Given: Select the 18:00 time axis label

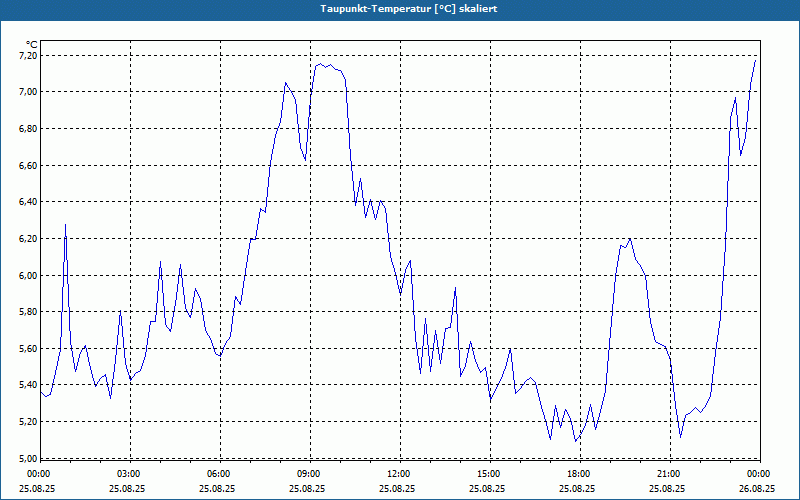Looking at the screenshot, I should tap(578, 474).
